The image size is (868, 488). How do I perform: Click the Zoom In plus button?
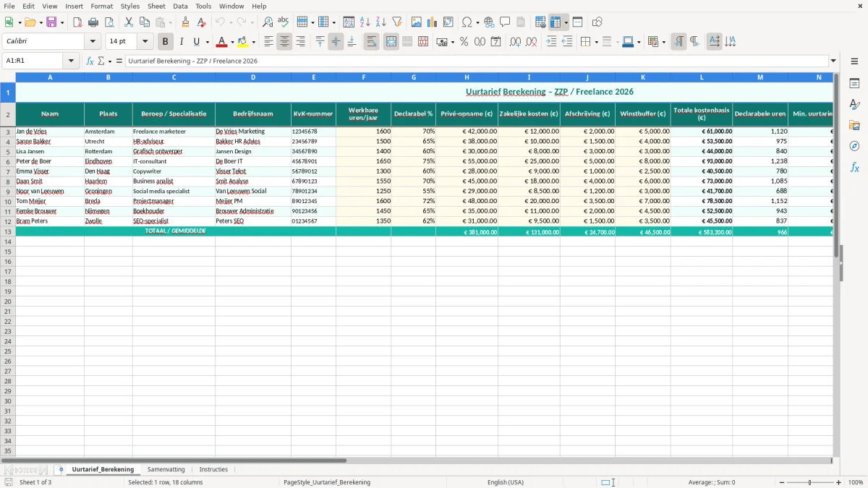pyautogui.click(x=839, y=482)
